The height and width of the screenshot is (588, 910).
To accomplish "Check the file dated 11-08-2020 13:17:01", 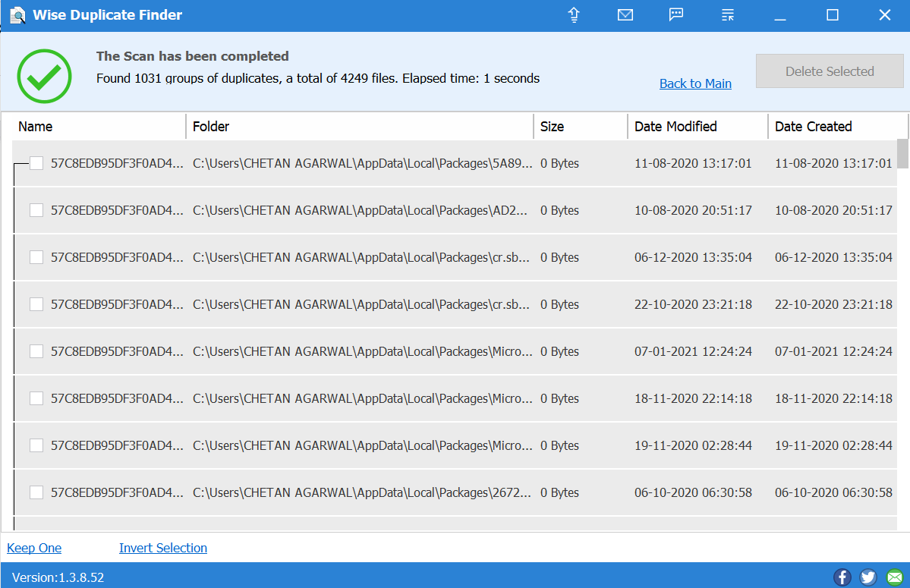I will (x=36, y=163).
